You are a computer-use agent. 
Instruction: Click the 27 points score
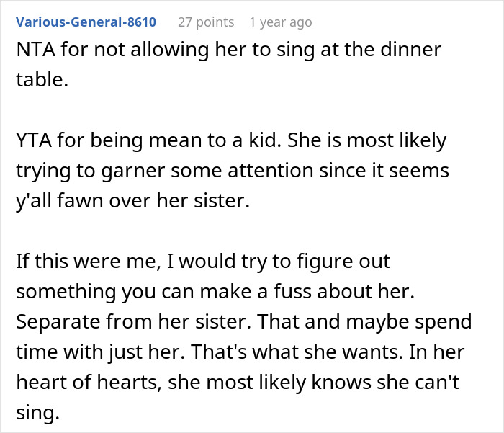(206, 22)
